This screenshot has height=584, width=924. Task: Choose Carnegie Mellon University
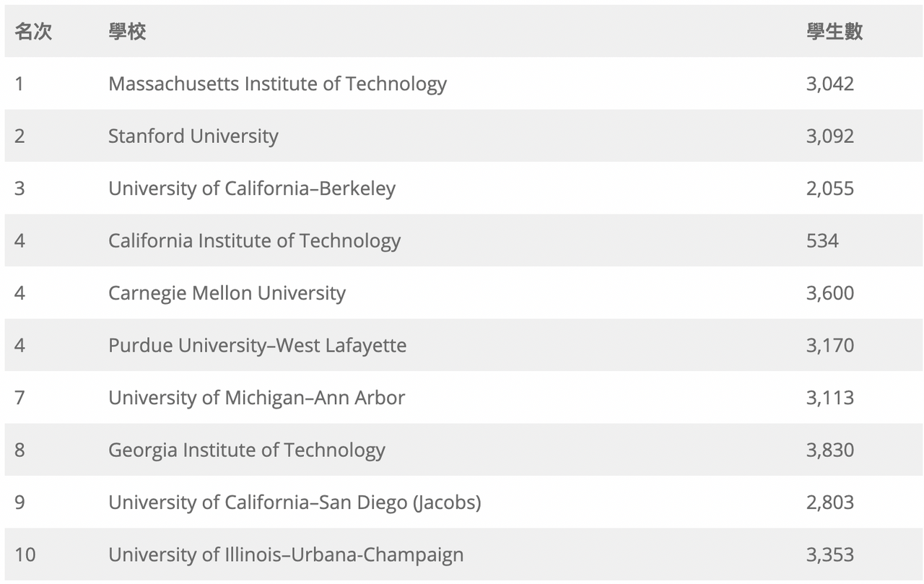click(x=227, y=293)
